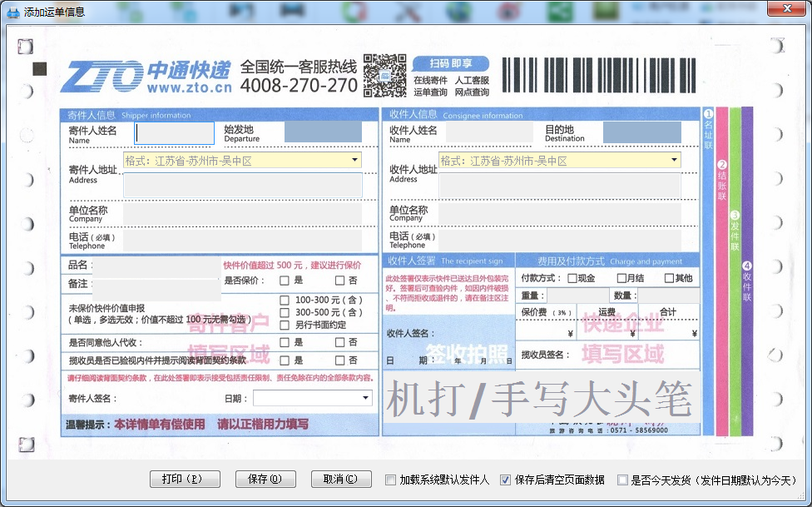Click the 保存(O) save button
The height and width of the screenshot is (507, 812).
(265, 479)
